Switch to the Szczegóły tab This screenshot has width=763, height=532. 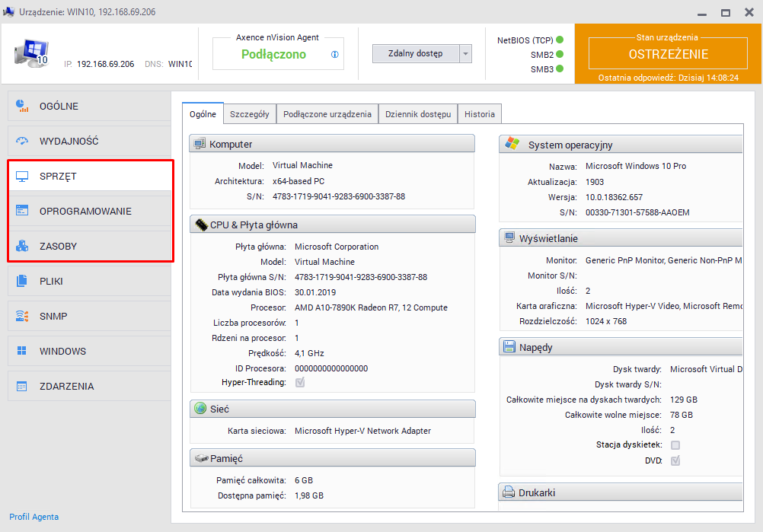pos(249,114)
